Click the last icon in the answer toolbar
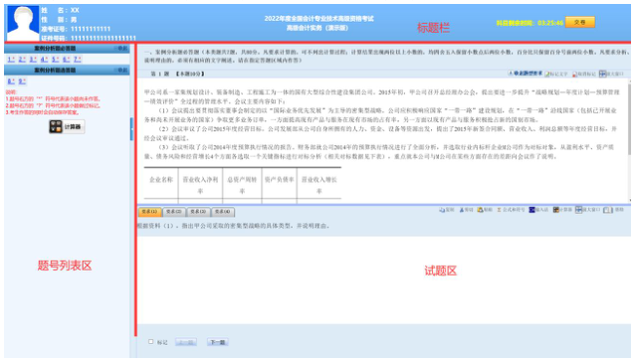636x364 pixels. [x=613, y=210]
